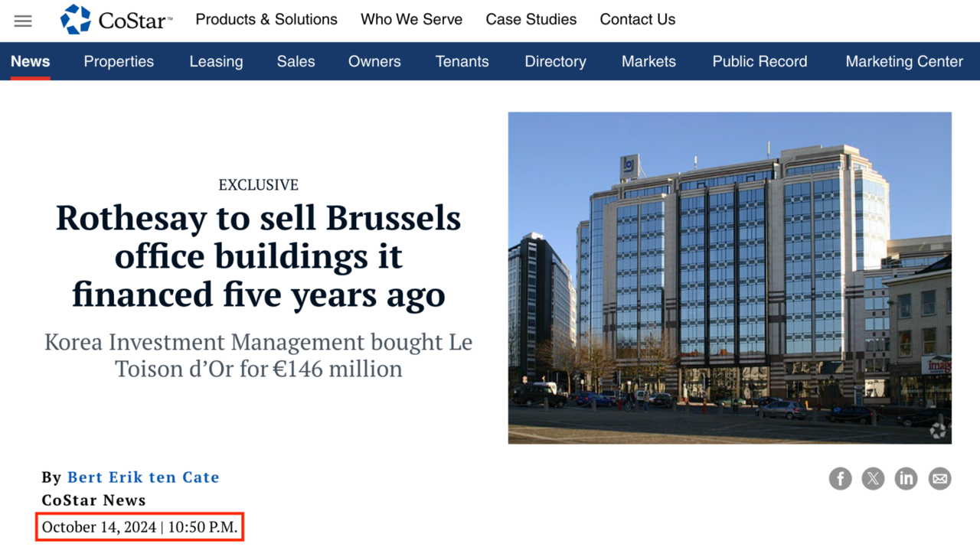Open the Markets tab
The height and width of the screenshot is (560, 980).
tap(648, 62)
